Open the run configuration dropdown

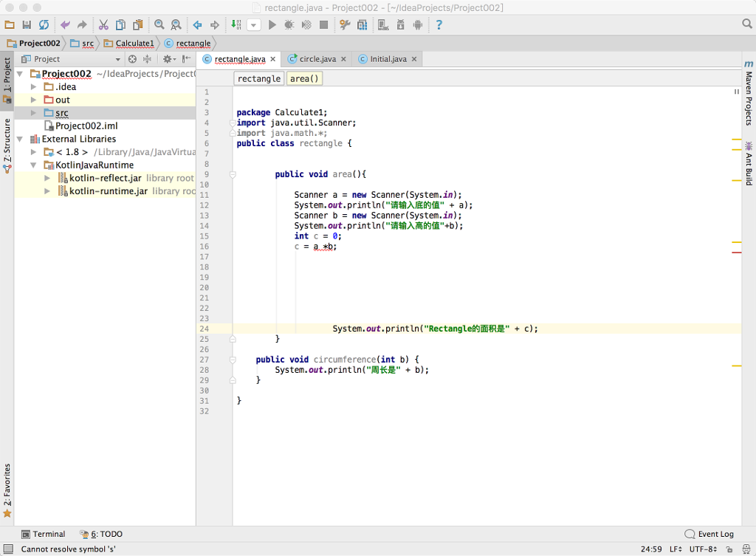tap(254, 25)
